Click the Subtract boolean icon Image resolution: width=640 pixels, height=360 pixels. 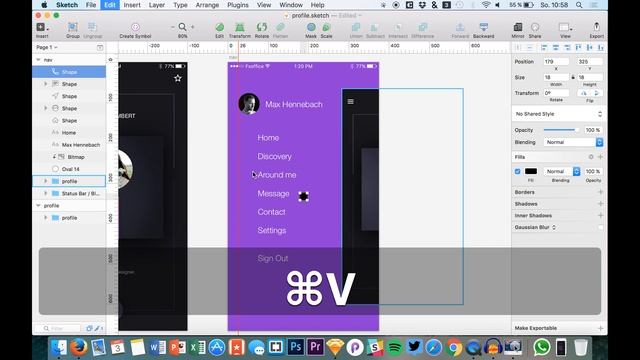(375, 27)
